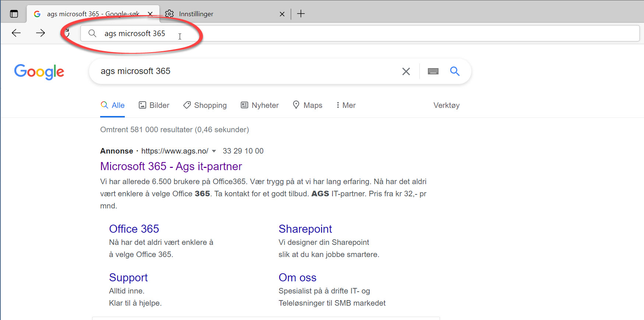The image size is (644, 320).
Task: Switch to Nyheter results
Action: coord(260,105)
